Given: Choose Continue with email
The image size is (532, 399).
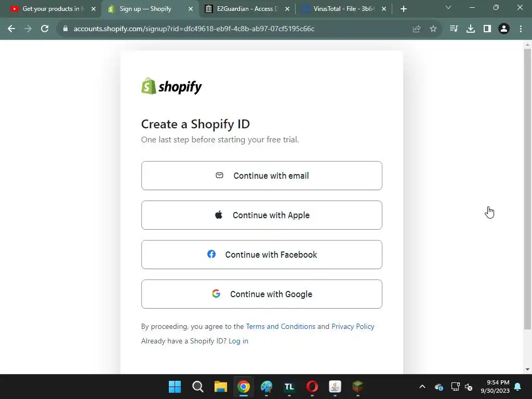Looking at the screenshot, I should (x=262, y=176).
